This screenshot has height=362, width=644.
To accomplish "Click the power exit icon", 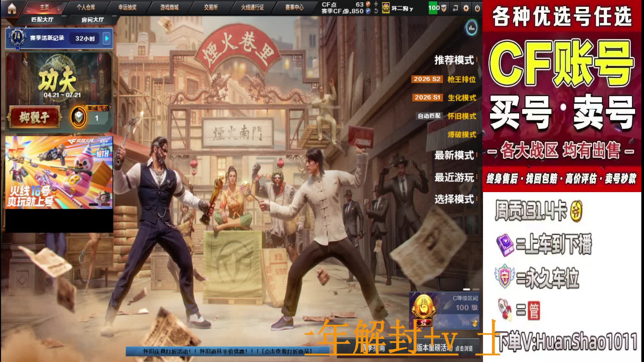I will 477,8.
